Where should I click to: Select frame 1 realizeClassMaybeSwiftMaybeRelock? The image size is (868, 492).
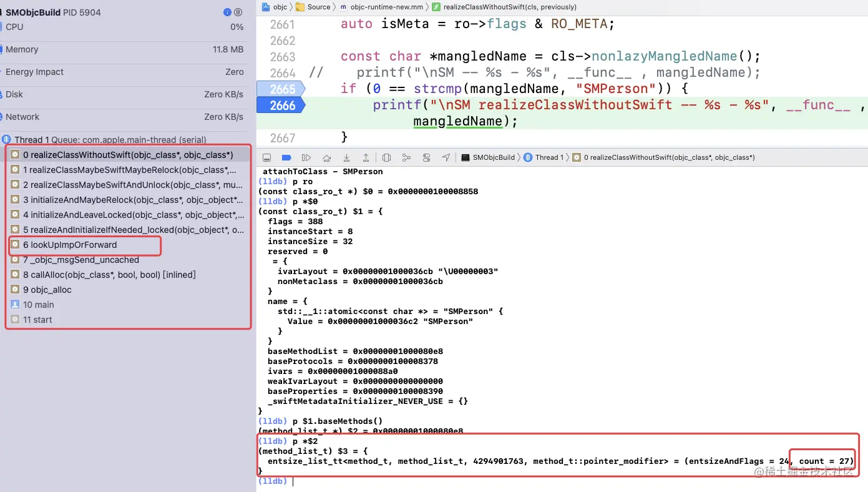(128, 170)
